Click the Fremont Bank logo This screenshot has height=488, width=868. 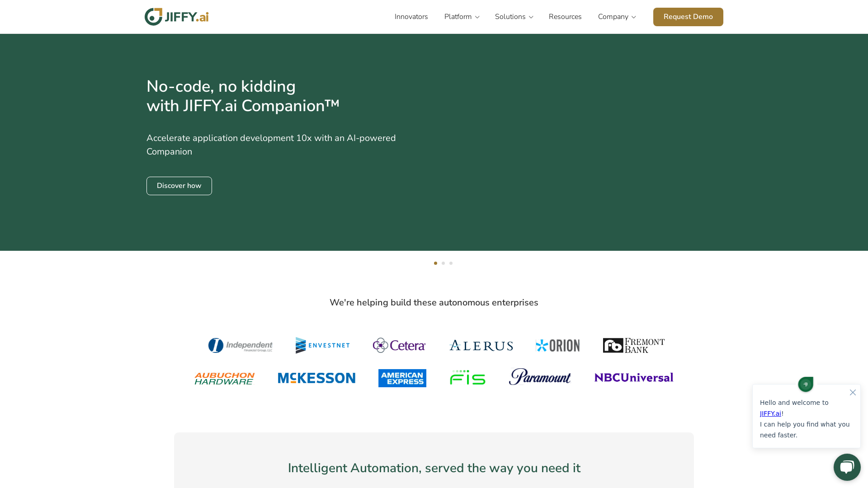click(634, 345)
